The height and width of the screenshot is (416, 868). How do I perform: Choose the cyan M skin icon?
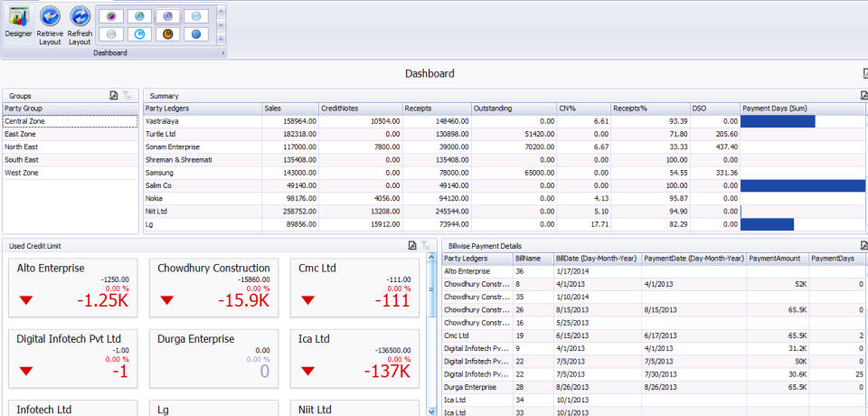139,34
